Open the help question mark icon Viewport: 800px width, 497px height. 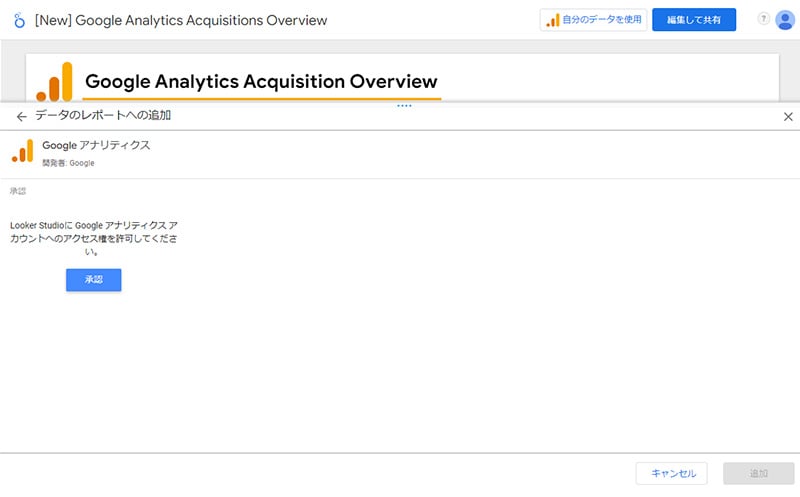tap(763, 19)
